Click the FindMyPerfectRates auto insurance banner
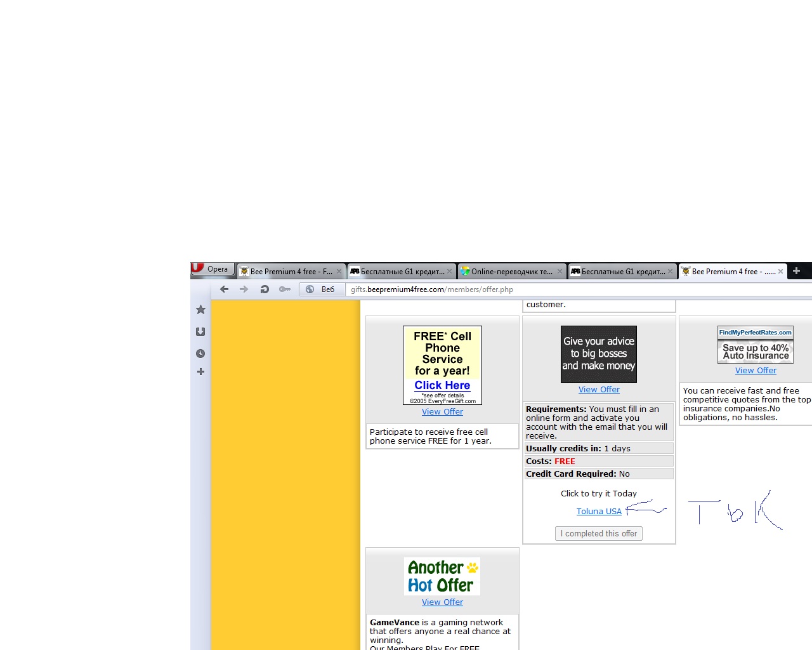 pyautogui.click(x=756, y=345)
